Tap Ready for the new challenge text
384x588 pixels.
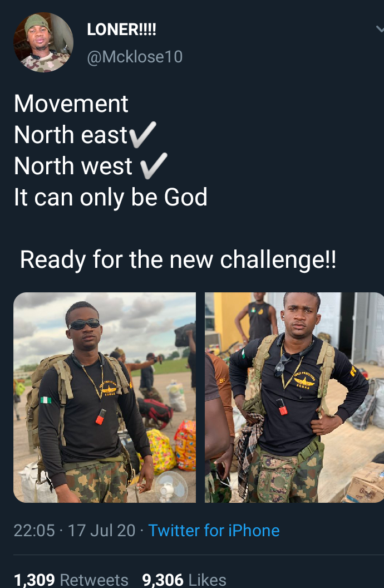pyautogui.click(x=178, y=260)
